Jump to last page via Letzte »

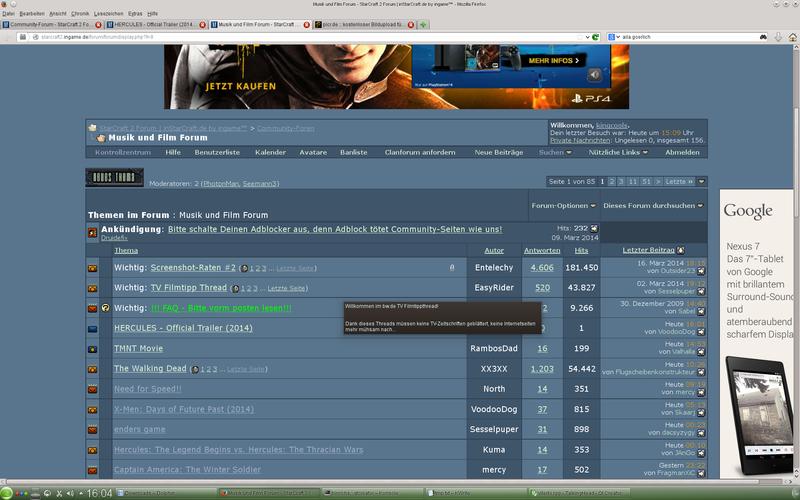coord(679,181)
